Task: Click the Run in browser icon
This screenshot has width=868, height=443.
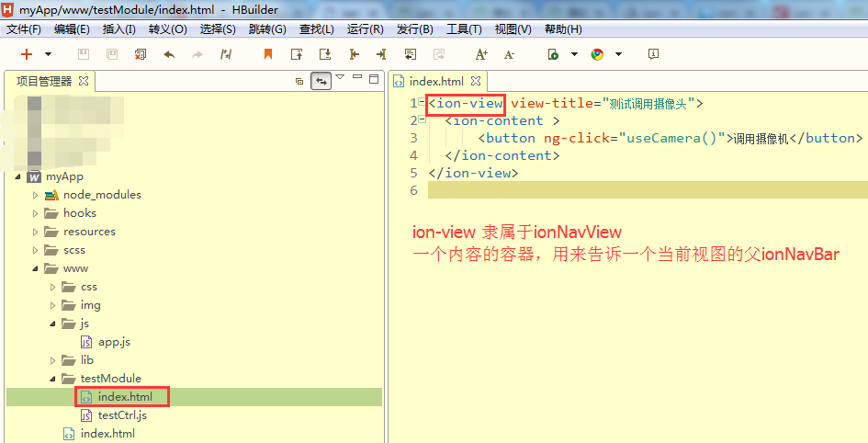Action: click(553, 54)
